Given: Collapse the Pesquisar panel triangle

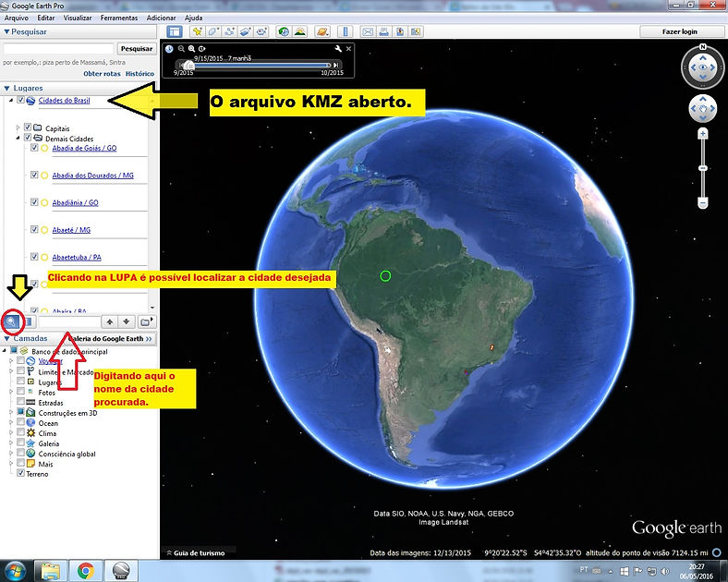Looking at the screenshot, I should [x=6, y=31].
